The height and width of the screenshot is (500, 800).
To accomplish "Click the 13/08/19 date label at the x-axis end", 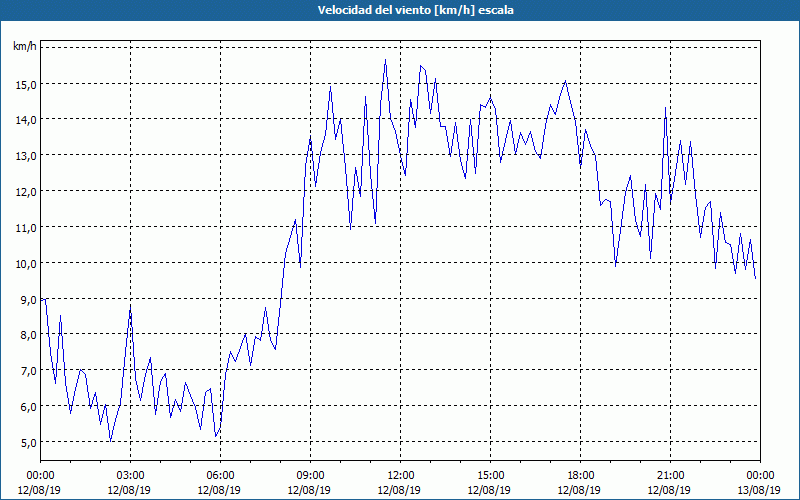I will pos(759,490).
